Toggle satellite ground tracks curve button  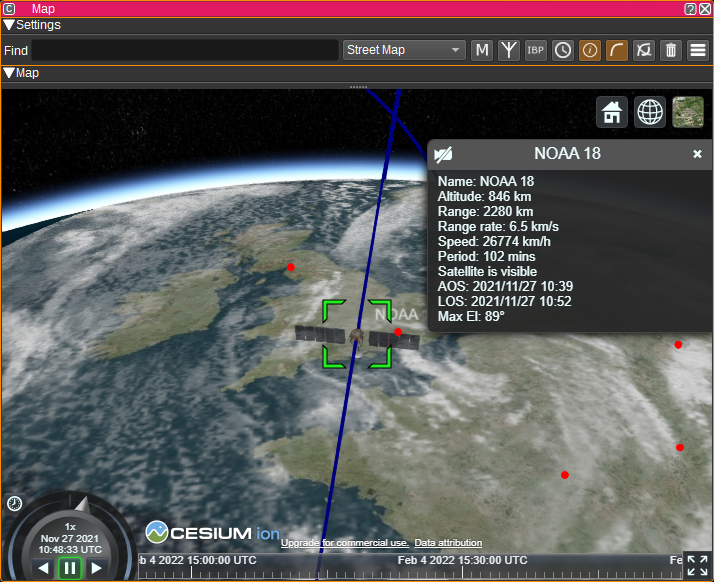pos(617,50)
